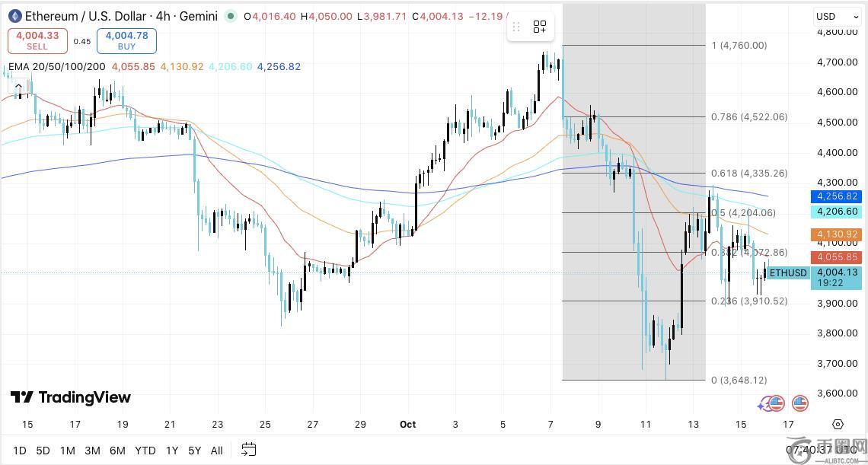Click the TradingView logo
Viewport: 868px width, 465px height.
(70, 397)
